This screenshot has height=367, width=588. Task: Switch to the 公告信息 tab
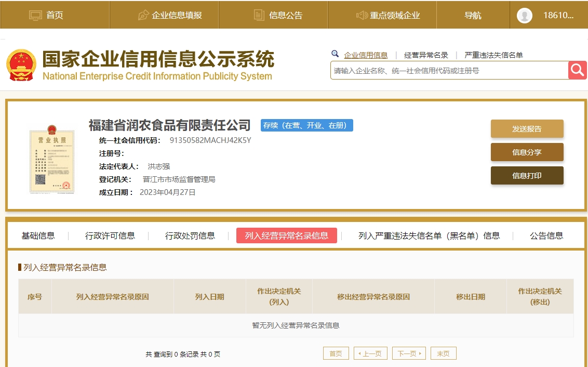pyautogui.click(x=546, y=235)
